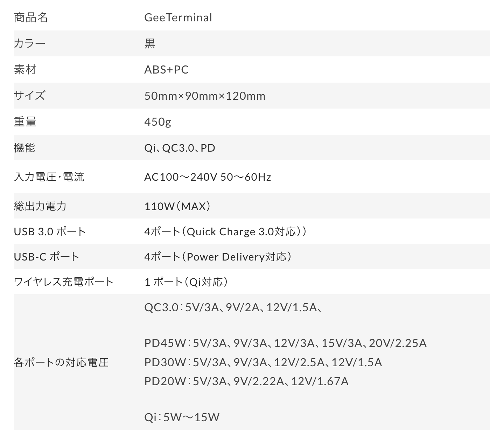Click the 黒 color value
Image resolution: width=504 pixels, height=437 pixels.
click(x=150, y=43)
